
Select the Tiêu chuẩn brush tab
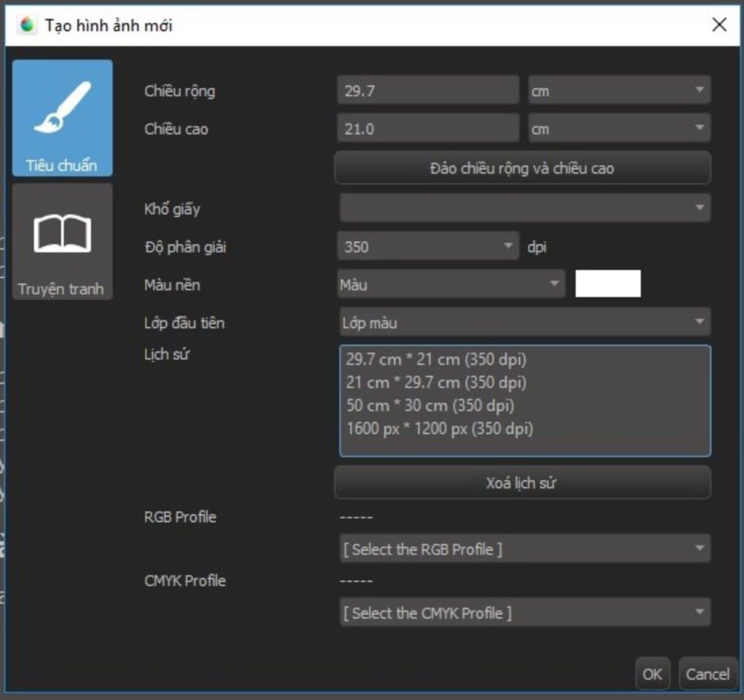62,118
